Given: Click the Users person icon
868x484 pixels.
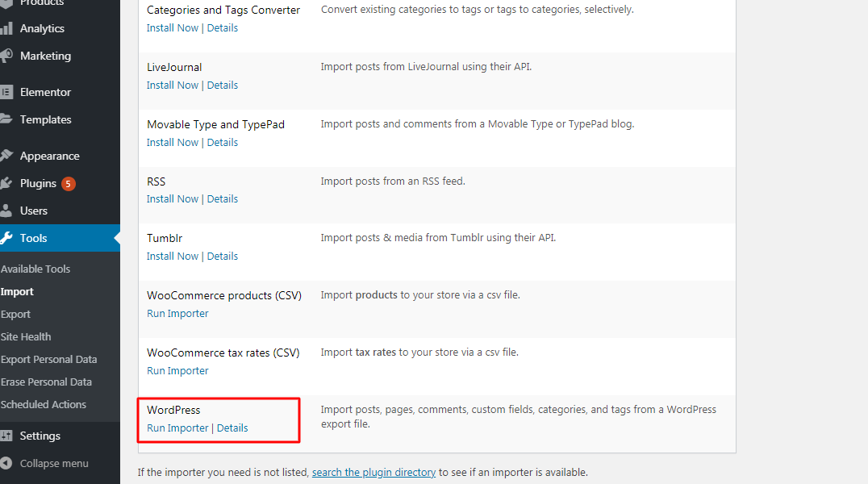Looking at the screenshot, I should coord(6,211).
